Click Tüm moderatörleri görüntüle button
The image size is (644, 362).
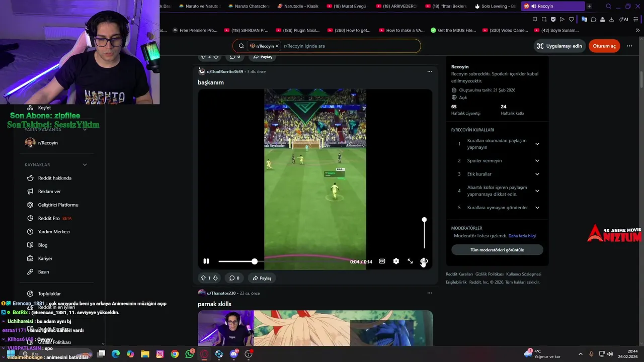(x=497, y=250)
